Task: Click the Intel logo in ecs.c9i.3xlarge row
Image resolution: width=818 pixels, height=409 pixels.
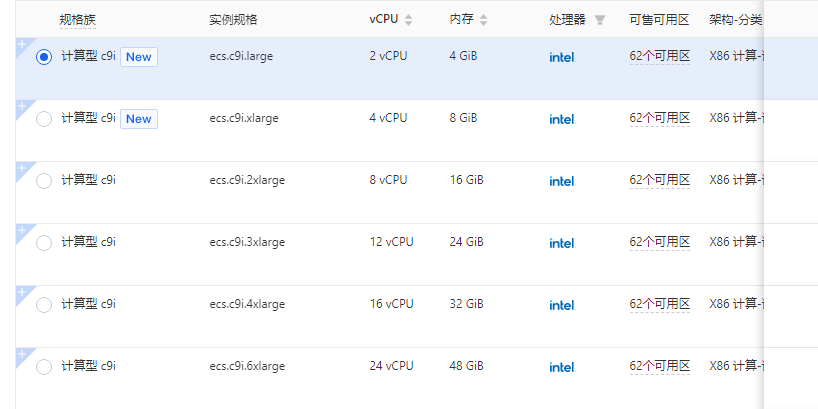Action: (x=562, y=243)
